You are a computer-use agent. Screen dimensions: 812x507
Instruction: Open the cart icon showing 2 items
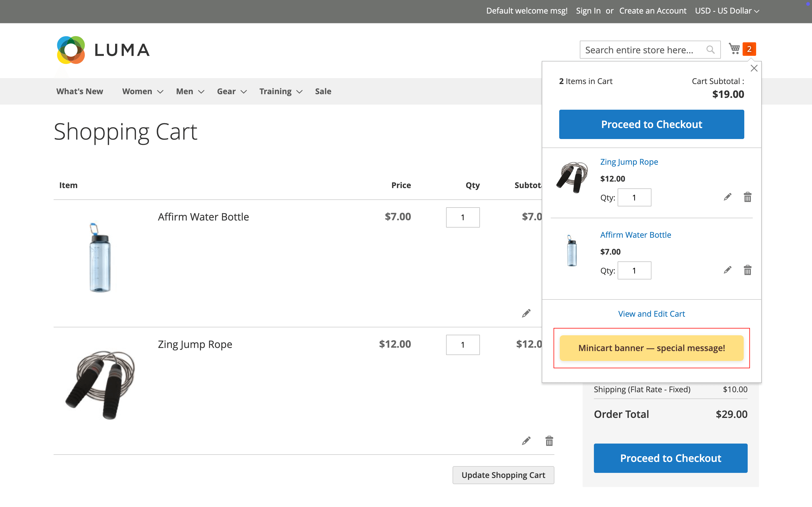click(x=734, y=49)
